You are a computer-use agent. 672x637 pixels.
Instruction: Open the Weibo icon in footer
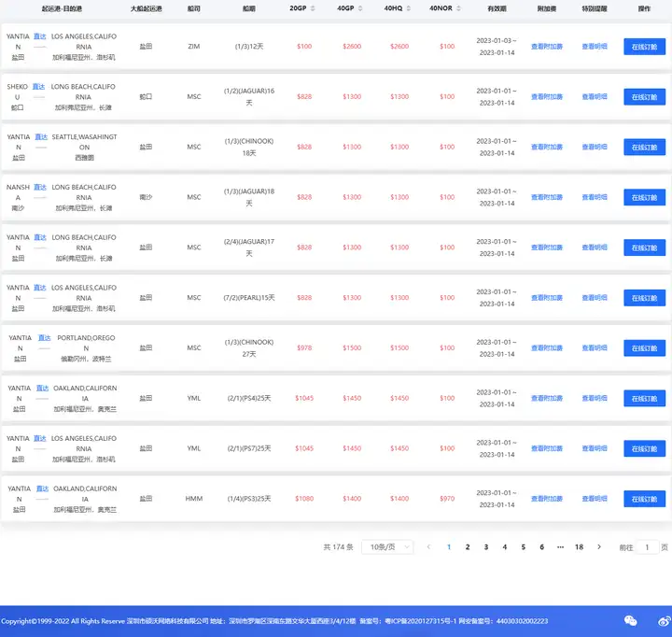(x=665, y=621)
